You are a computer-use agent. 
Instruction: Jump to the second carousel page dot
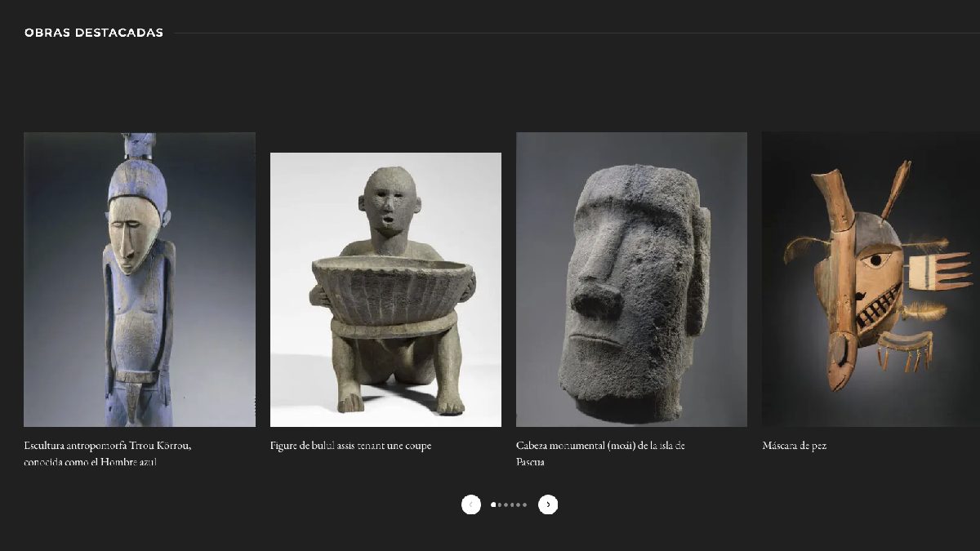click(500, 504)
